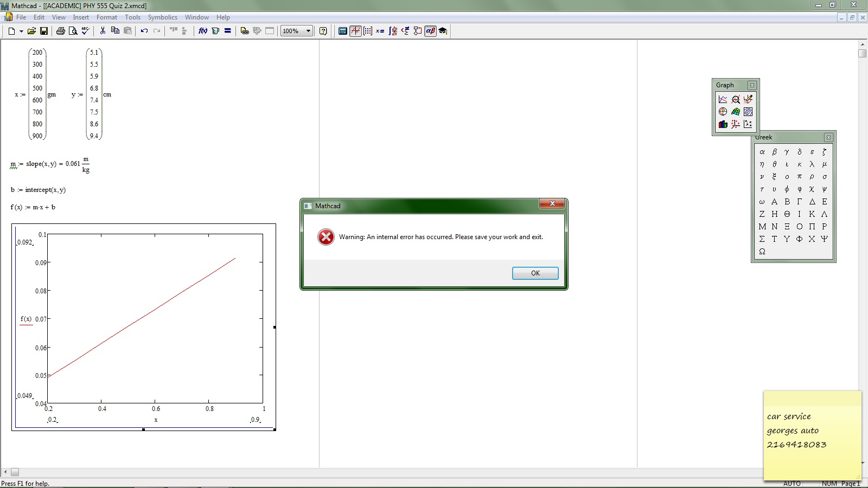Open the Calculator math toolbar
This screenshot has height=488, width=868.
click(343, 31)
